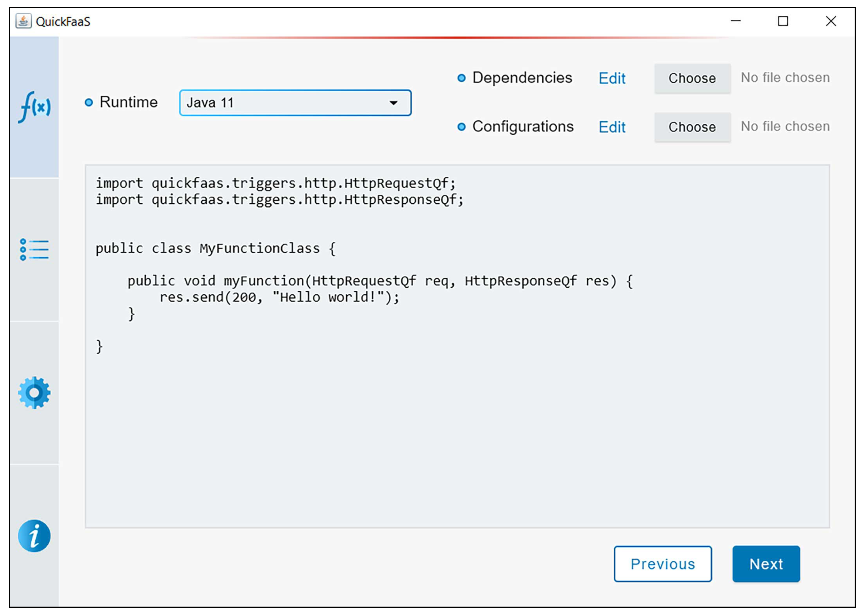The width and height of the screenshot is (861, 616).
Task: Proceed with the Next button
Action: (765, 563)
